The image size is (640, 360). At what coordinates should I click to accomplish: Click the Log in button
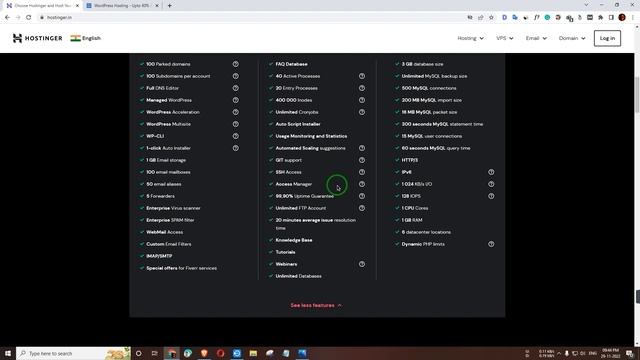pos(607,38)
